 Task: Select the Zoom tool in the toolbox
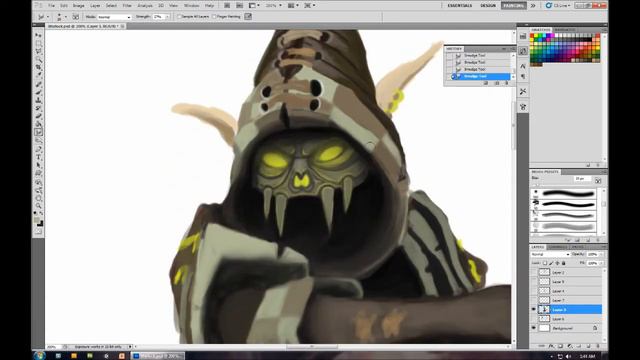coord(38,206)
